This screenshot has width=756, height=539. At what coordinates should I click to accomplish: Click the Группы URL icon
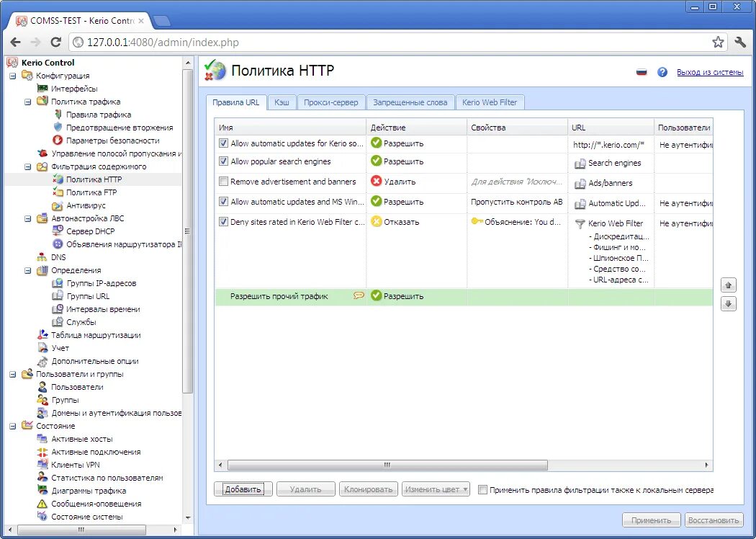[58, 296]
